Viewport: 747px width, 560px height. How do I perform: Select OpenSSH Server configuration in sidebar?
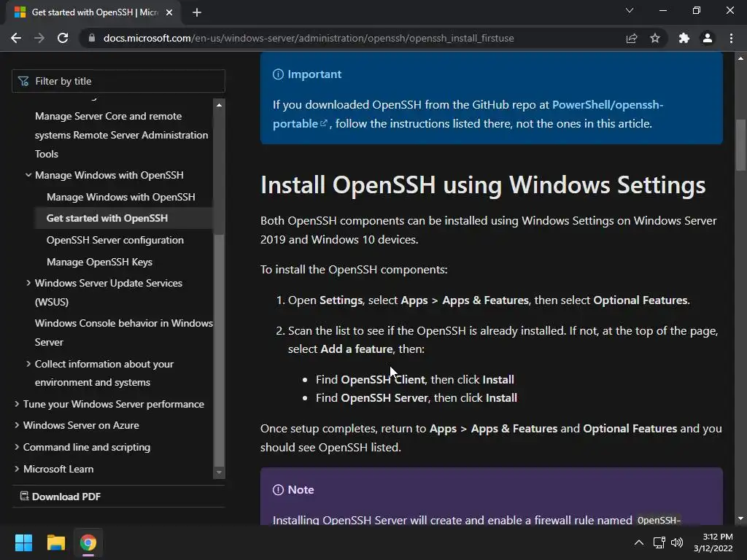[x=115, y=240]
